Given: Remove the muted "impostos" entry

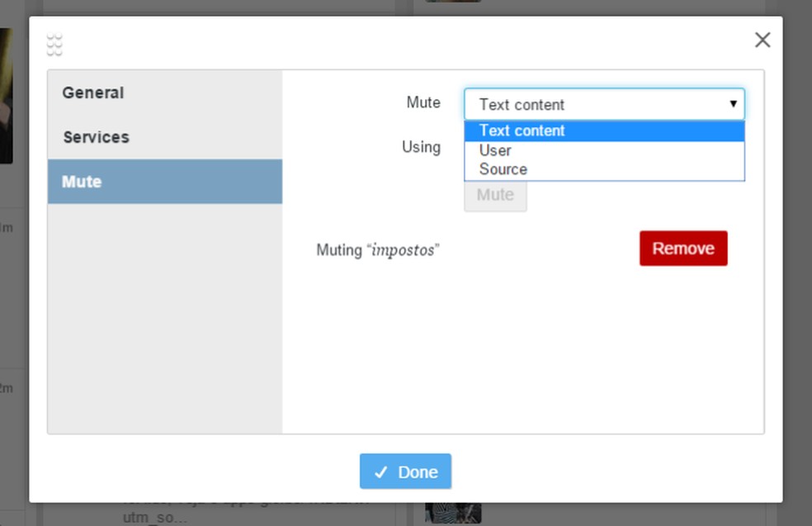Looking at the screenshot, I should click(683, 249).
